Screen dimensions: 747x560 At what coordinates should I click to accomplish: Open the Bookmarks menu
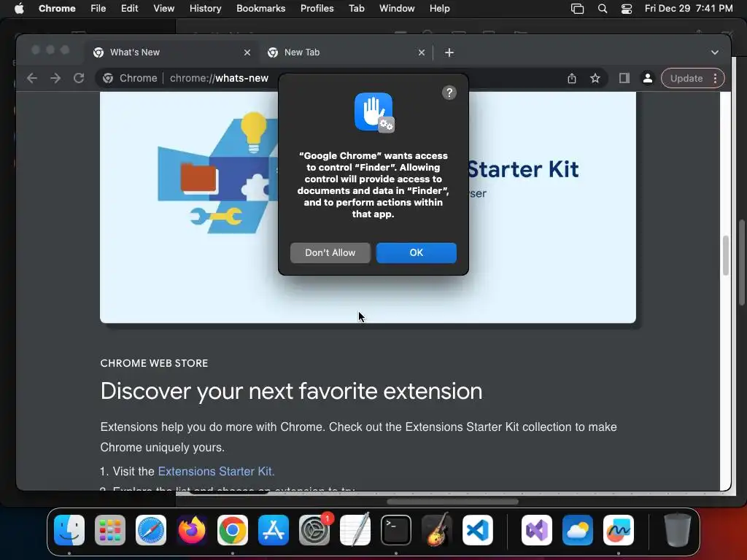pyautogui.click(x=260, y=8)
